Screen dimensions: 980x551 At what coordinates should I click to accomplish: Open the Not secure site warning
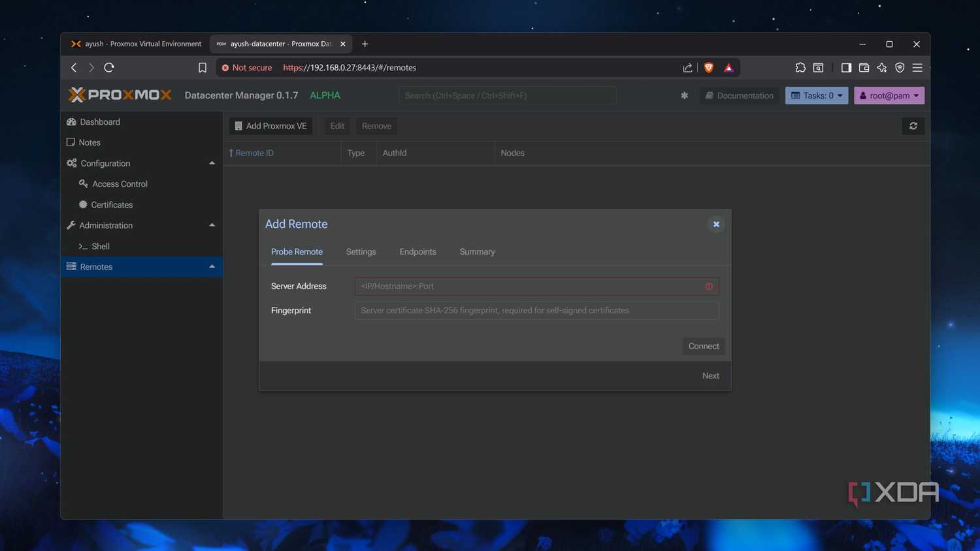click(x=246, y=68)
